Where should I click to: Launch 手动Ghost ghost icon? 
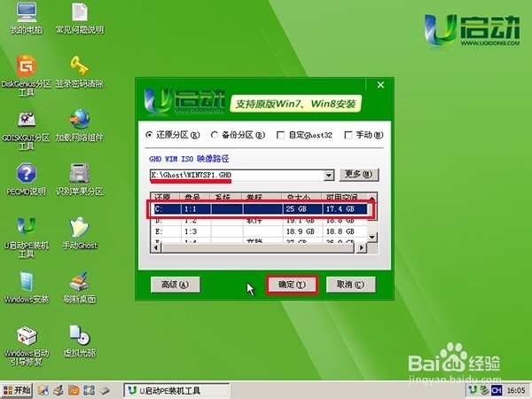[80, 232]
